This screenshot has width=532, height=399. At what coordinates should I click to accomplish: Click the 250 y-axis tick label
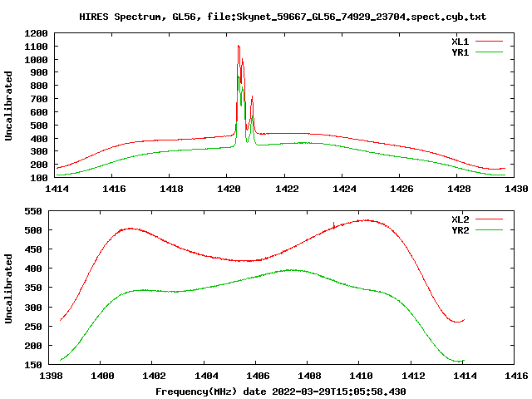[33, 327]
